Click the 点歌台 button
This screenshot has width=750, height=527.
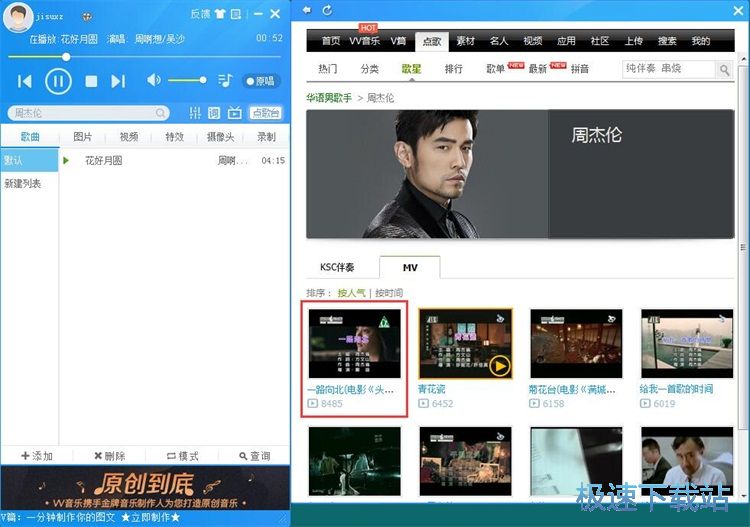click(266, 113)
